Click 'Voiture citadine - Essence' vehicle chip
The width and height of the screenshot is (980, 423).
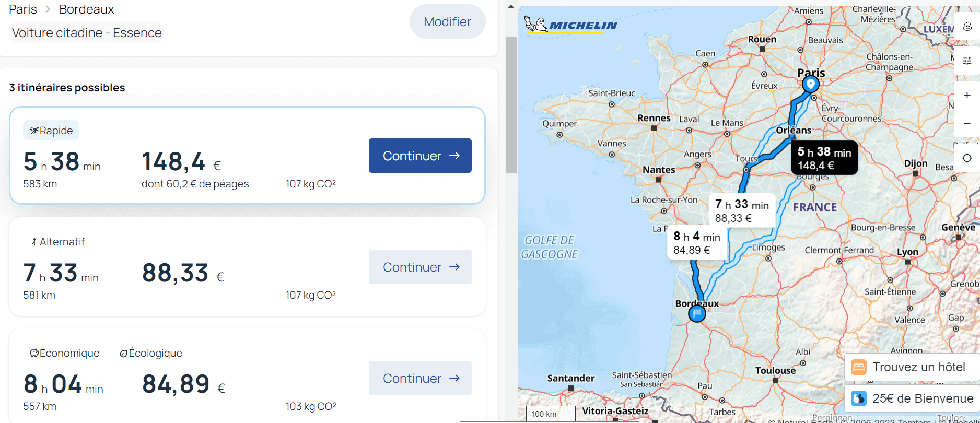coord(87,32)
